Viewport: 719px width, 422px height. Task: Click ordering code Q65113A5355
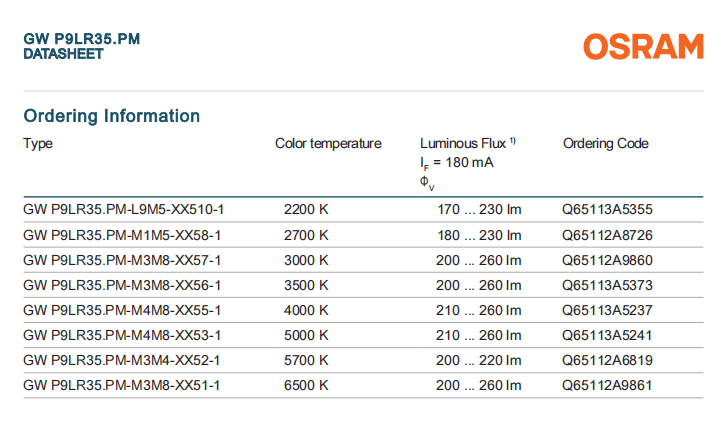click(x=607, y=210)
